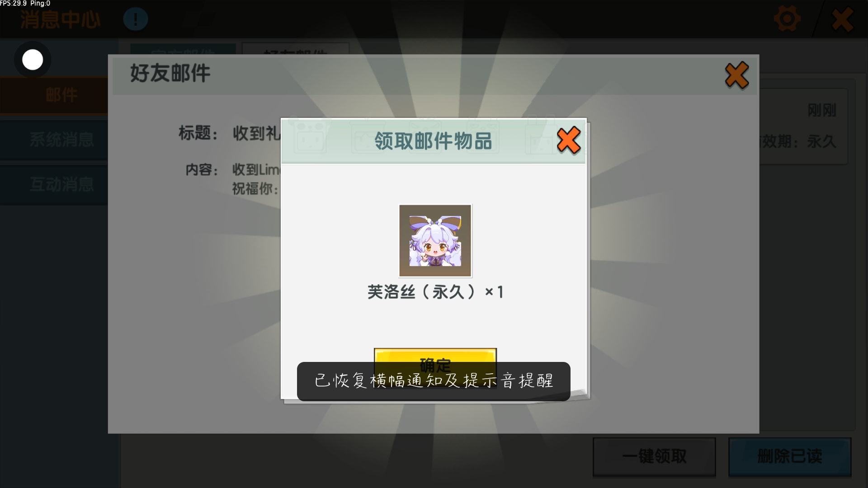Click the 一键领取 button
868x488 pixels.
click(654, 456)
